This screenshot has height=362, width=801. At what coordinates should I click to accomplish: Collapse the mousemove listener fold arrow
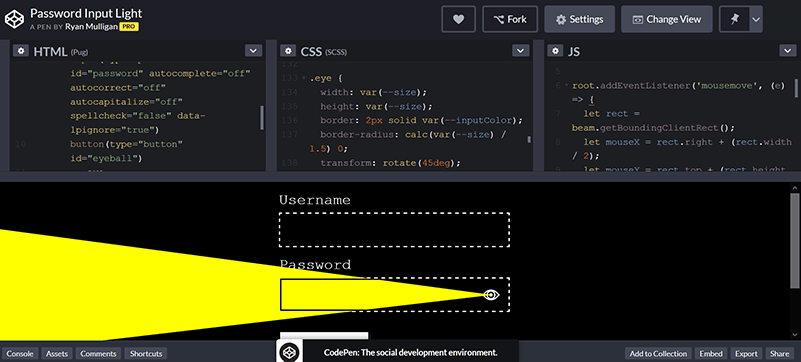click(566, 86)
